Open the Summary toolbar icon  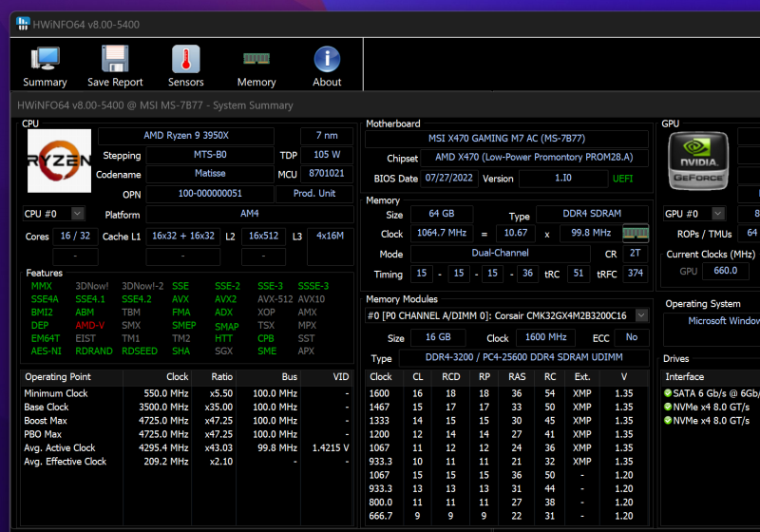coord(45,60)
